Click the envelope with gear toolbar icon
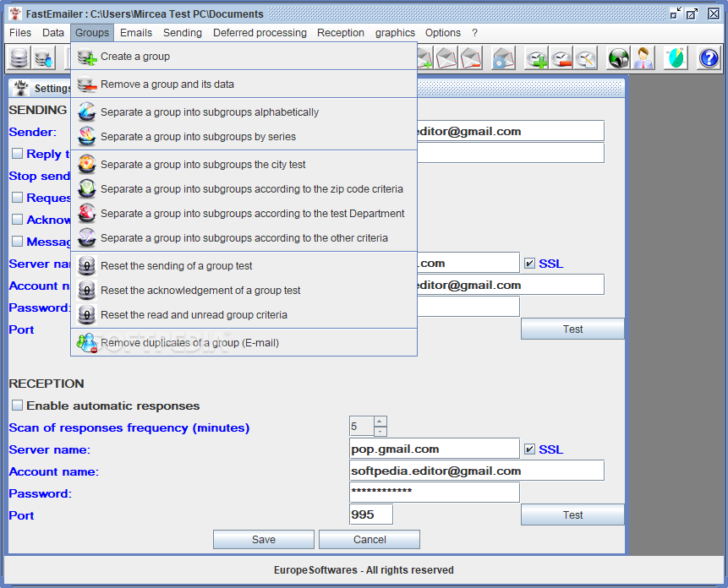 pyautogui.click(x=504, y=58)
